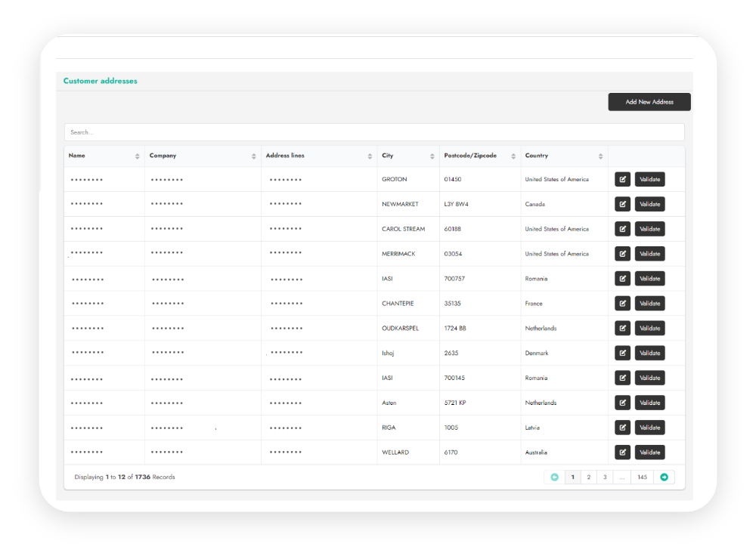The height and width of the screenshot is (556, 756).
Task: Select page 1 in pagination
Action: point(573,477)
